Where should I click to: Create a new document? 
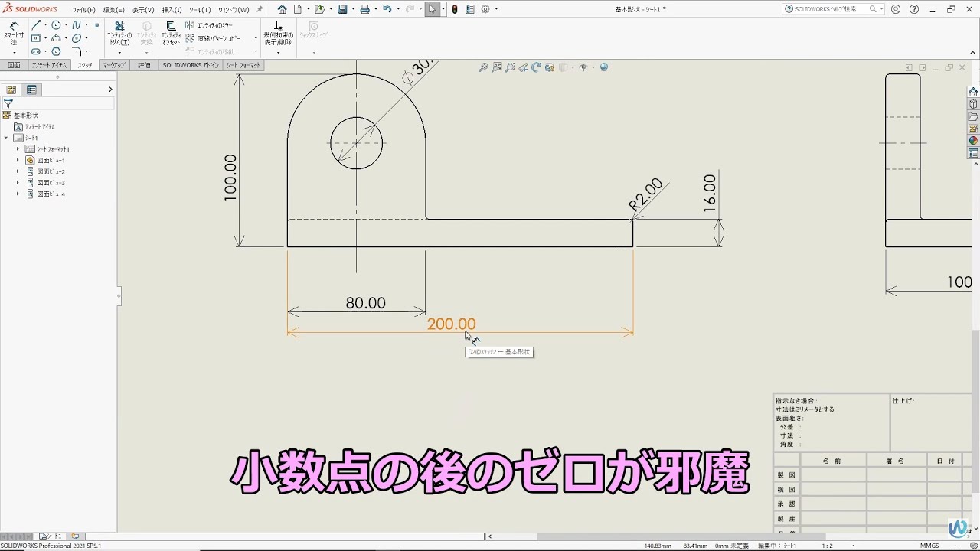(298, 9)
